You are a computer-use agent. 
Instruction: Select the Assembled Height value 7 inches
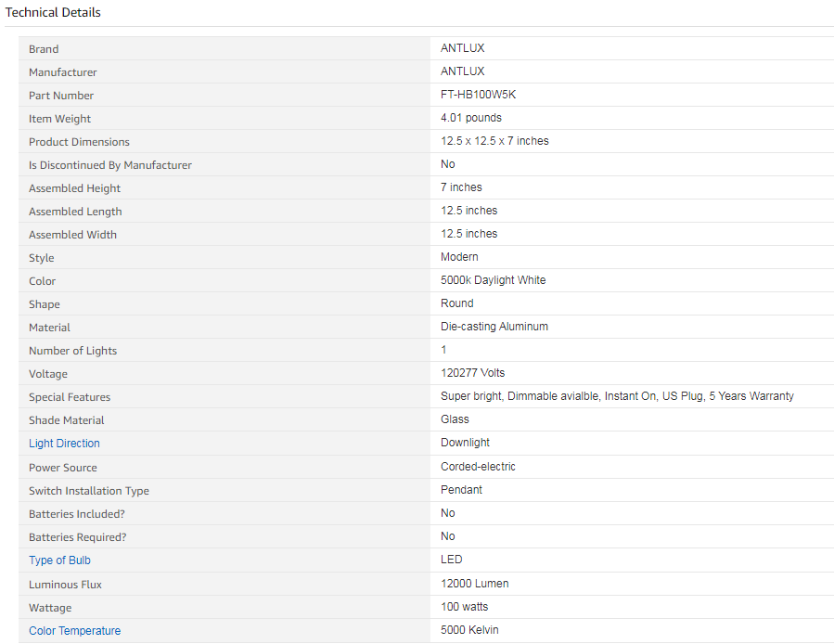(x=461, y=187)
